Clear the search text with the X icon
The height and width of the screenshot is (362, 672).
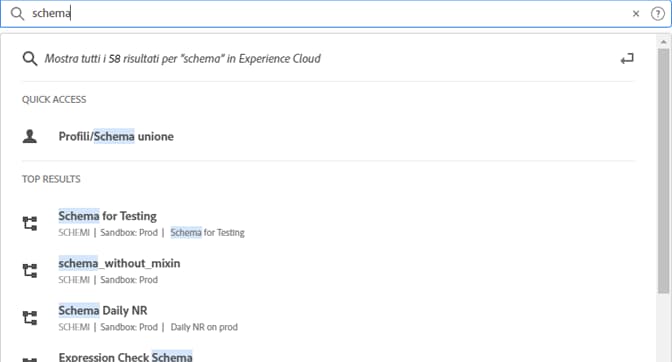tap(636, 14)
